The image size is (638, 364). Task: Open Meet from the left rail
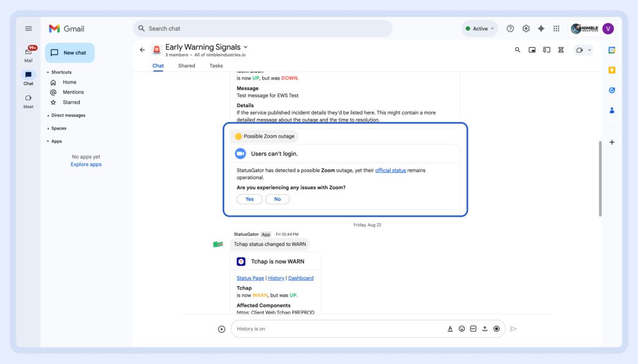coord(28,101)
